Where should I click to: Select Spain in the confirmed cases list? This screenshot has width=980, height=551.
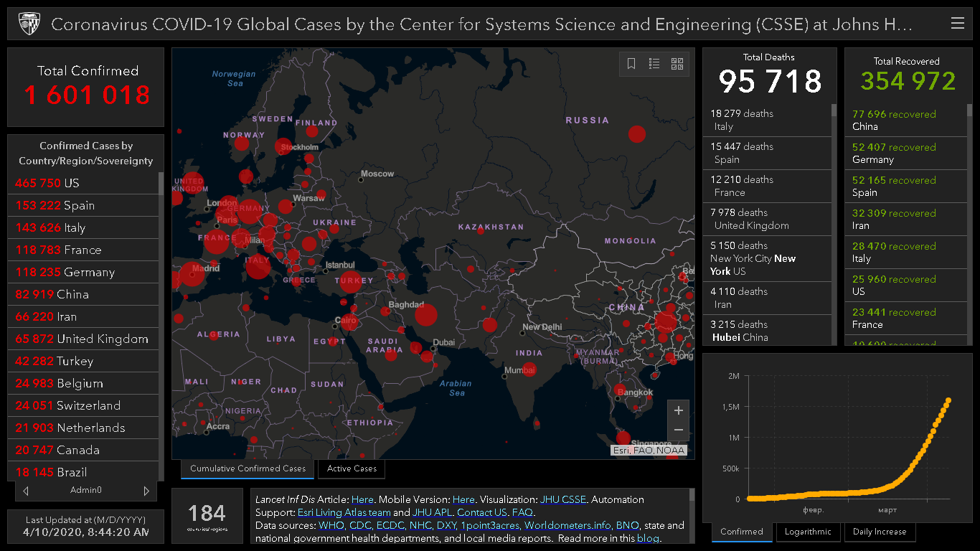click(79, 205)
